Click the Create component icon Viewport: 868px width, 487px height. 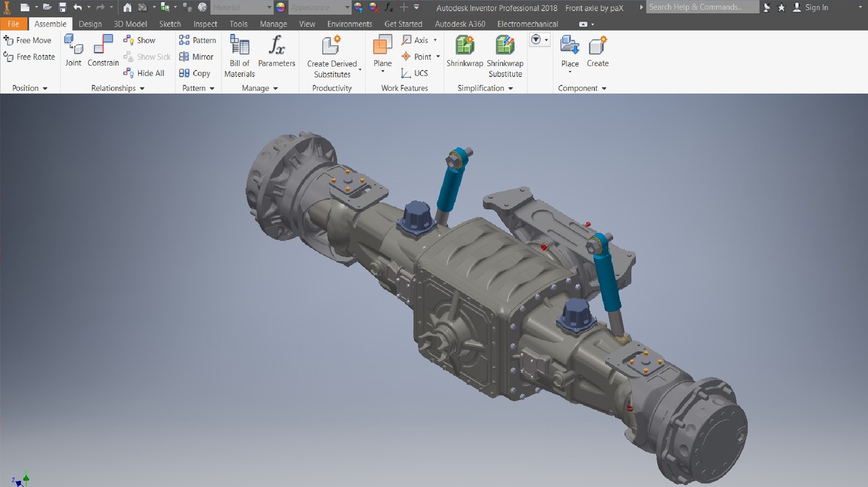coord(598,45)
